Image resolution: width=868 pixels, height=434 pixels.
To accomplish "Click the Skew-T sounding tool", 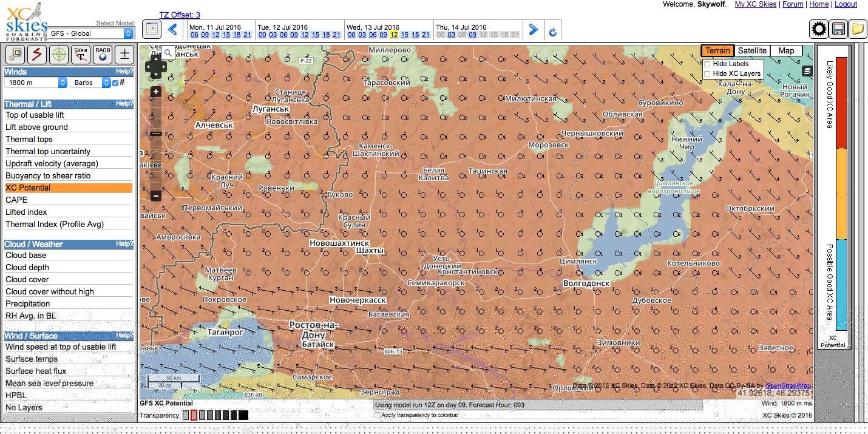I will [x=81, y=55].
